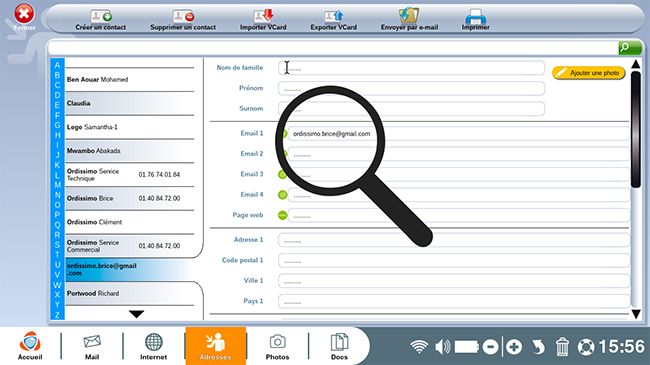Open the Internet browser
Screen dimensions: 650x365
[153, 346]
